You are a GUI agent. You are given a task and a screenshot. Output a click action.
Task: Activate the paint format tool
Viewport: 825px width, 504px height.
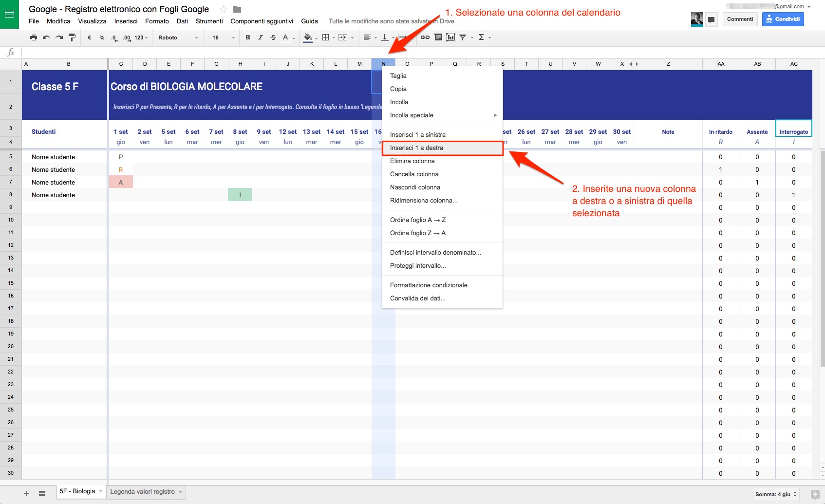coord(72,37)
